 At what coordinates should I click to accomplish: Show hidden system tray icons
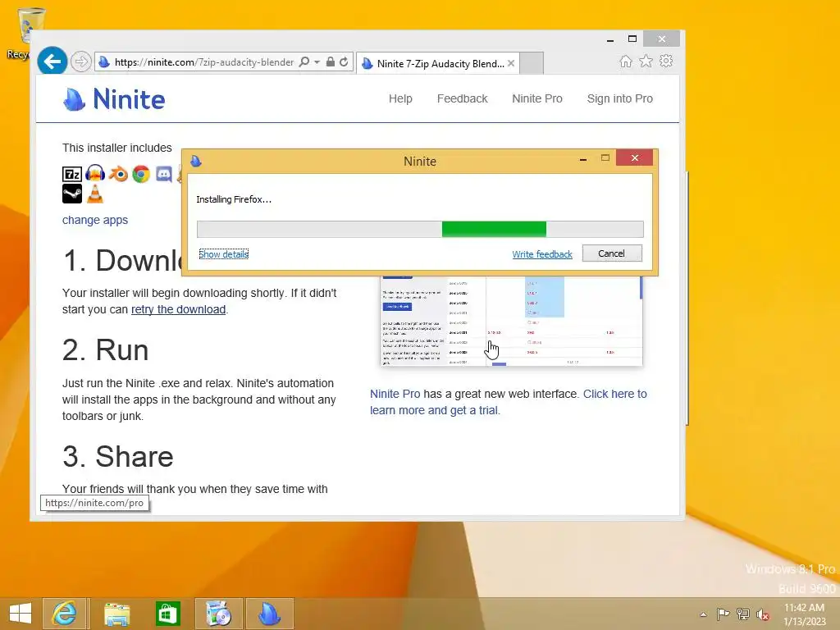[x=703, y=614]
